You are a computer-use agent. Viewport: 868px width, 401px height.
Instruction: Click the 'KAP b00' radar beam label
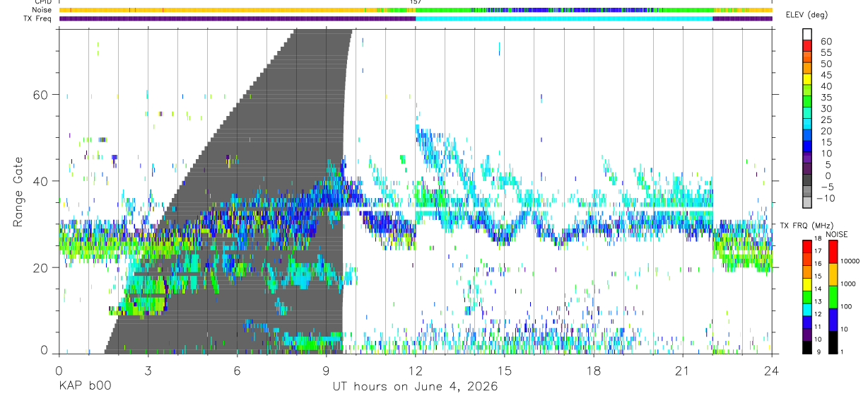tap(84, 387)
